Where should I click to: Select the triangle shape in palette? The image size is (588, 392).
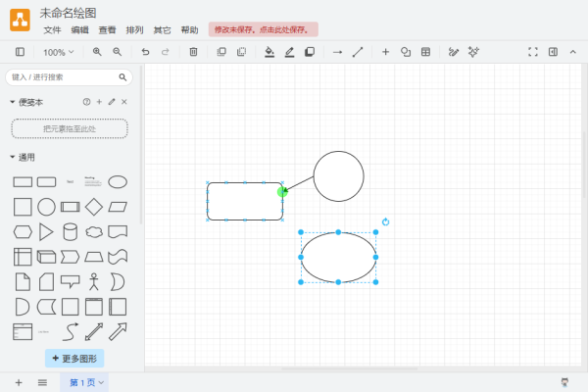[46, 232]
